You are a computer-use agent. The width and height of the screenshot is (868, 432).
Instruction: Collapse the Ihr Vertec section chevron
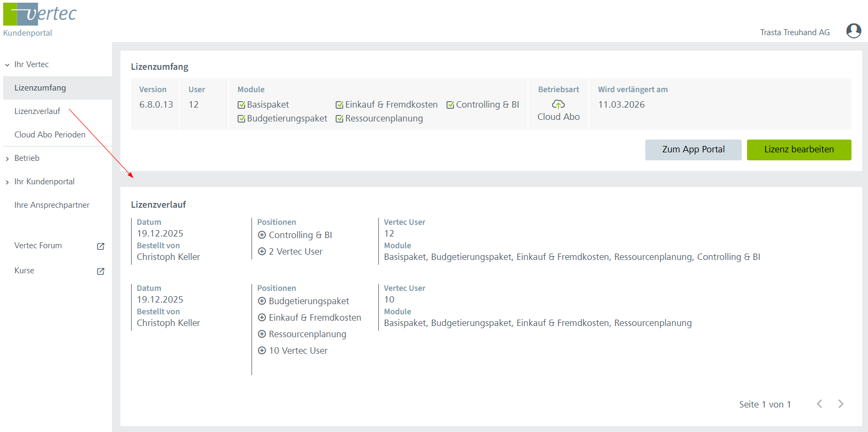(x=7, y=65)
